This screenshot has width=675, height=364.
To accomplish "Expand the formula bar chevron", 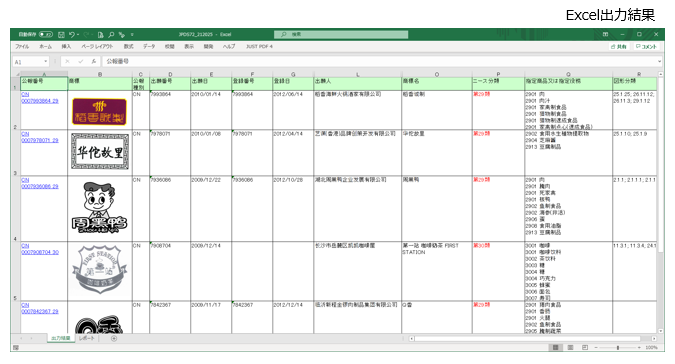I will 659,62.
